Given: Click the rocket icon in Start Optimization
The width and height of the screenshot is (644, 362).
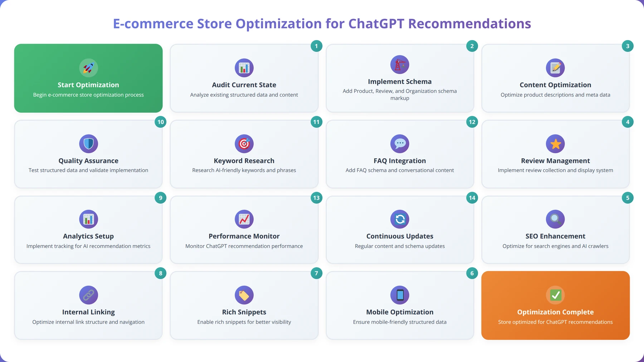Looking at the screenshot, I should click(88, 68).
